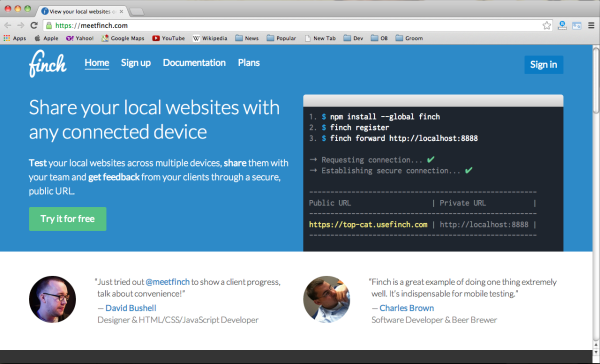This screenshot has width=600, height=364.
Task: Click the browser Forward arrow
Action: [x=21, y=25]
